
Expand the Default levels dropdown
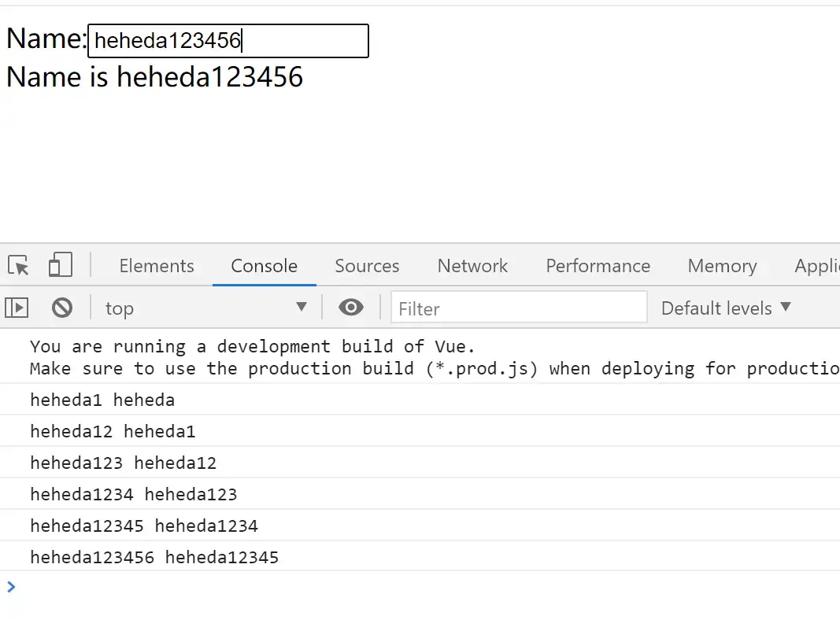pyautogui.click(x=726, y=308)
